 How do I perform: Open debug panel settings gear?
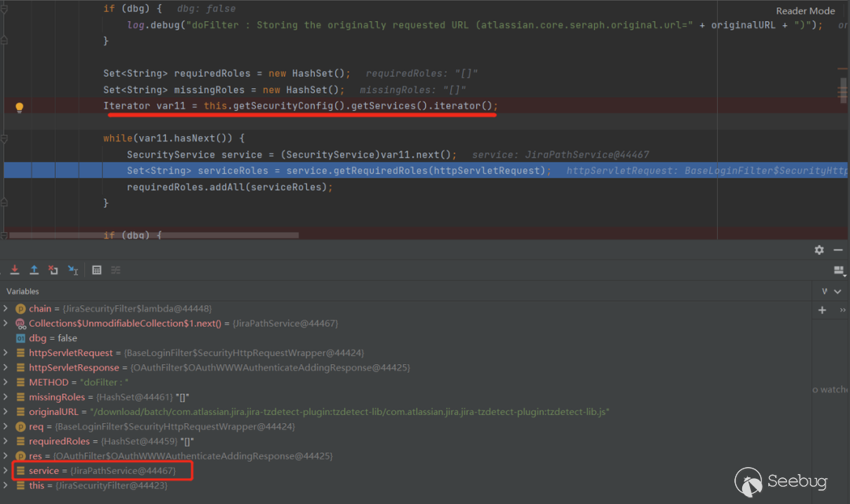pos(819,249)
